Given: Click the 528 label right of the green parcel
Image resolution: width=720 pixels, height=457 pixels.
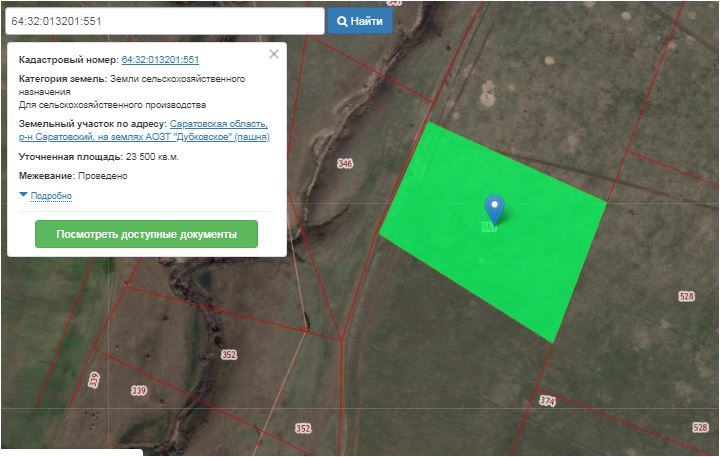Looking at the screenshot, I should (686, 297).
